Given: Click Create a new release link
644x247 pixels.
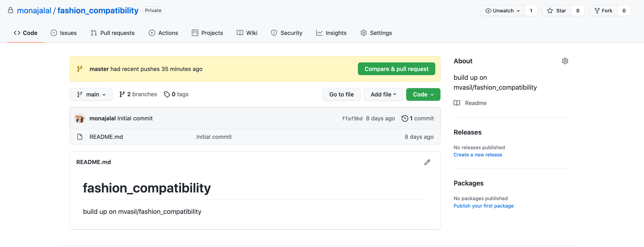Looking at the screenshot, I should (478, 155).
